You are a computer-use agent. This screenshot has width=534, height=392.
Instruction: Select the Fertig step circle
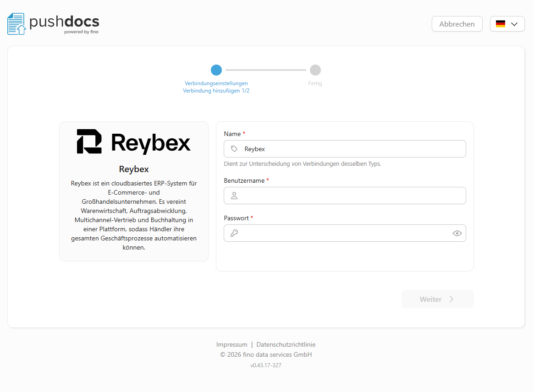[315, 70]
